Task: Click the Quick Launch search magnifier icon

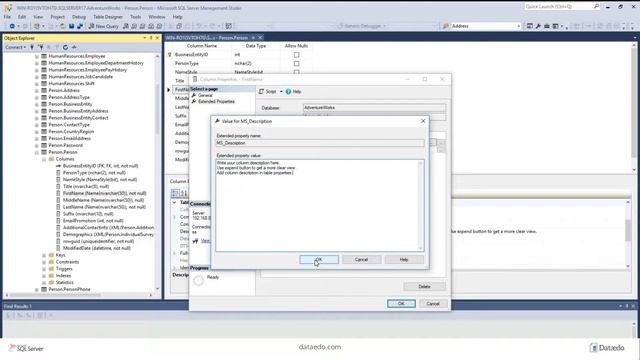Action: click(x=596, y=7)
